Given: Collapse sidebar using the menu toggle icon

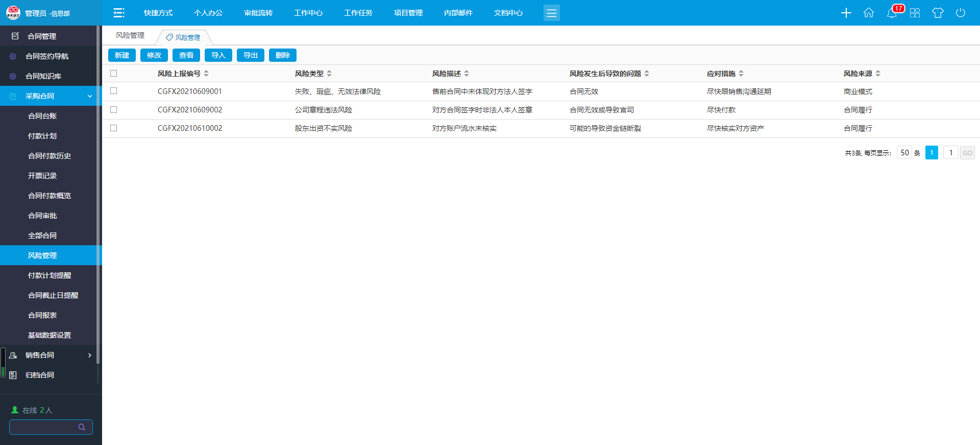Looking at the screenshot, I should click(x=118, y=13).
